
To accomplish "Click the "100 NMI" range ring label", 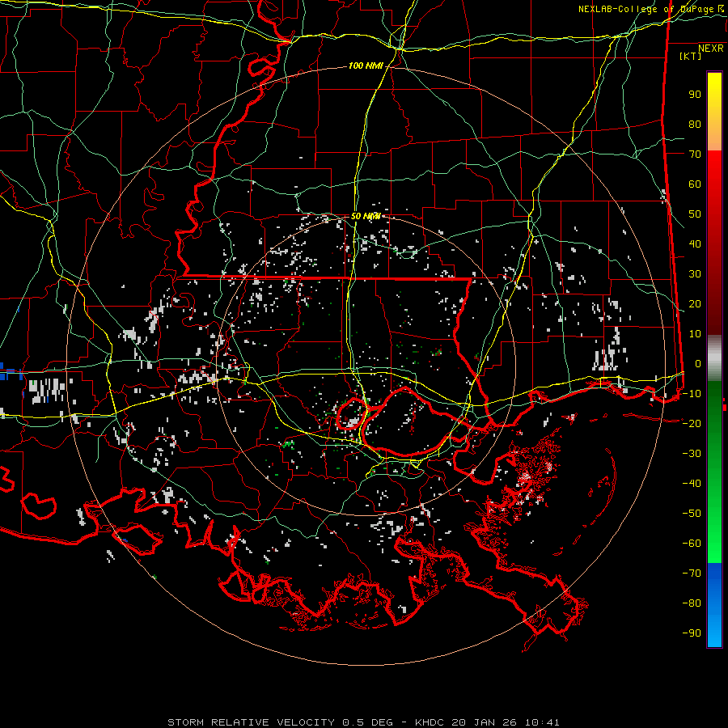I will [x=366, y=66].
